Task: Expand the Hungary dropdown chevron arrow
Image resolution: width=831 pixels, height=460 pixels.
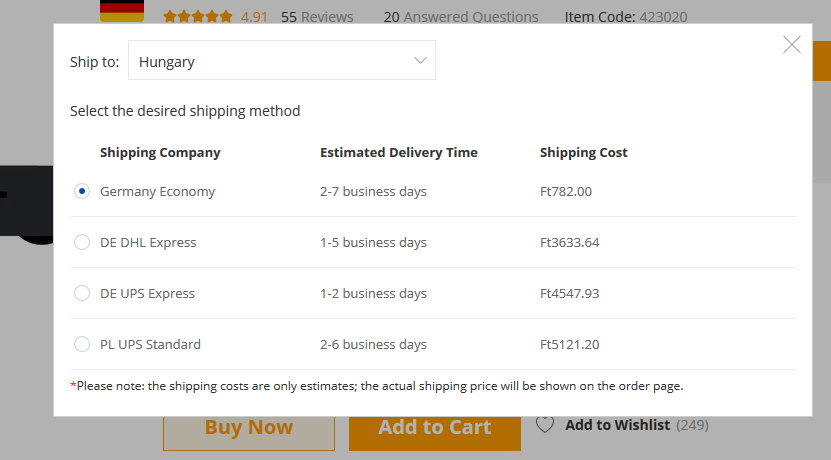Action: 420,60
